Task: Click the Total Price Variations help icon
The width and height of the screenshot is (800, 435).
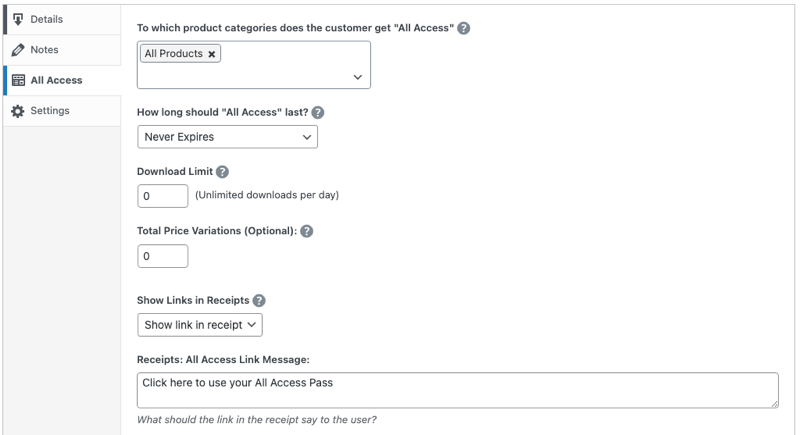Action: coord(307,231)
